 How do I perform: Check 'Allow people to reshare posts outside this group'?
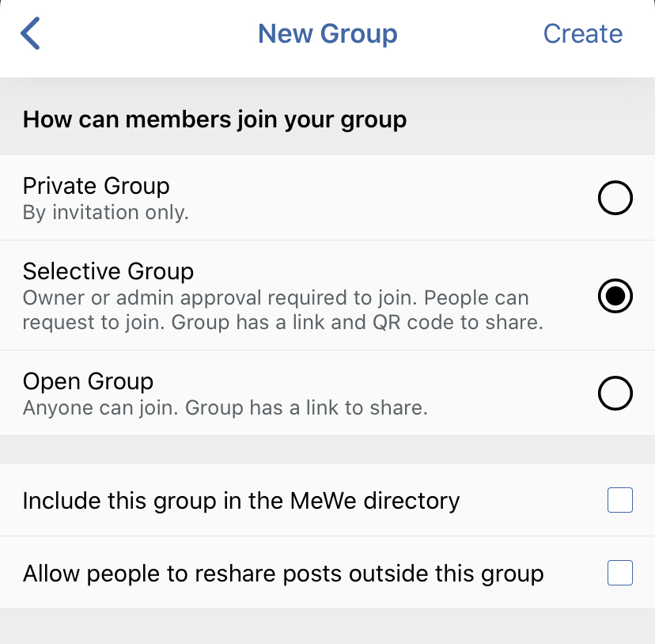(x=622, y=573)
